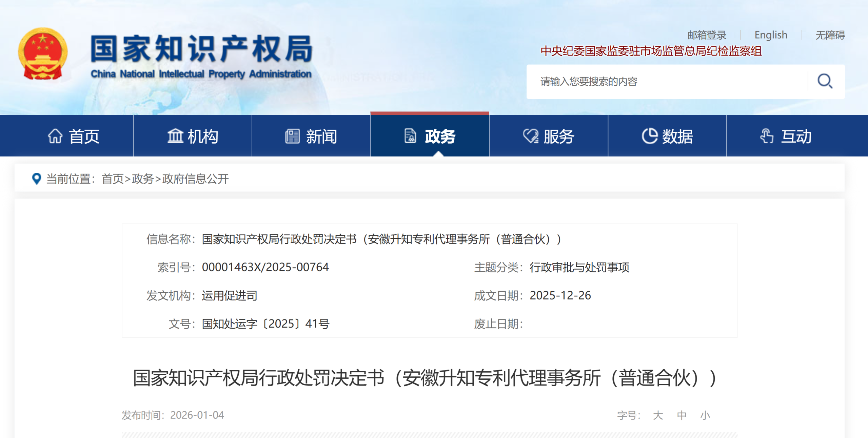Click publish time 2026-01-04

pos(197,415)
